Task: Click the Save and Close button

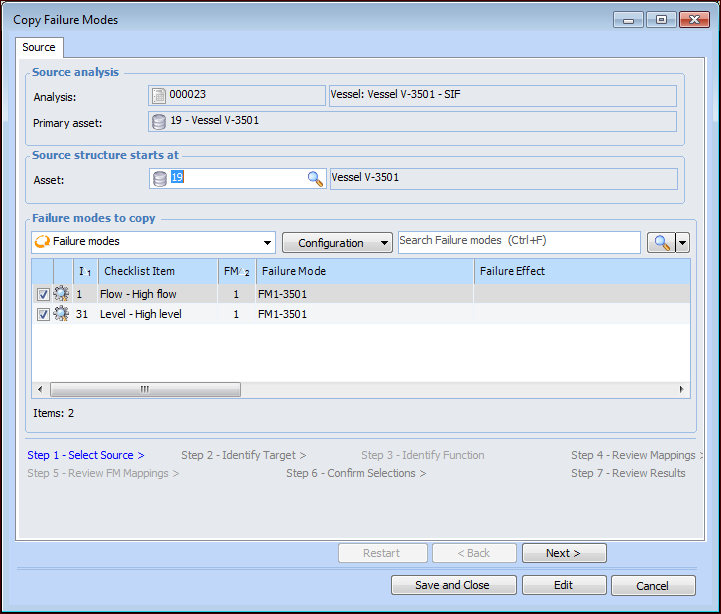Action: pos(453,585)
